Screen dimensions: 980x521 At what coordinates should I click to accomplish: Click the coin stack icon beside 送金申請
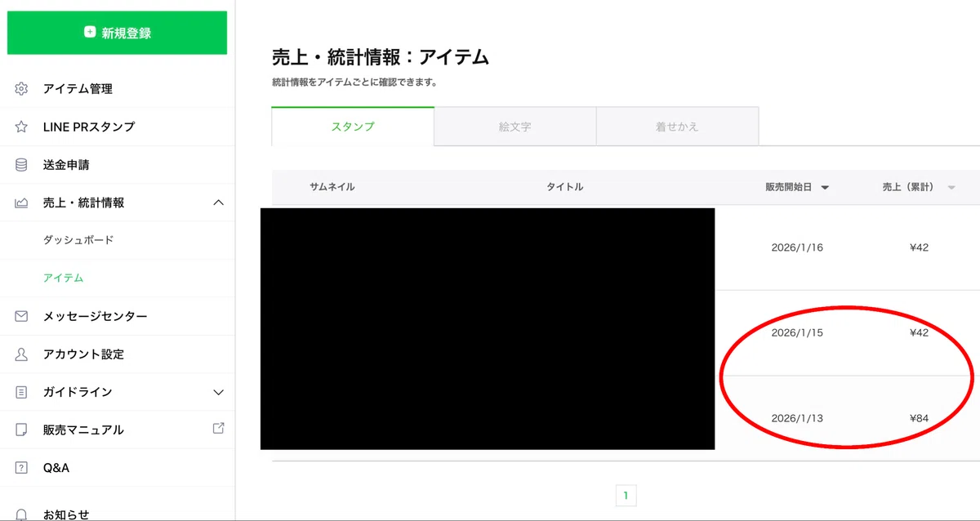(x=21, y=165)
